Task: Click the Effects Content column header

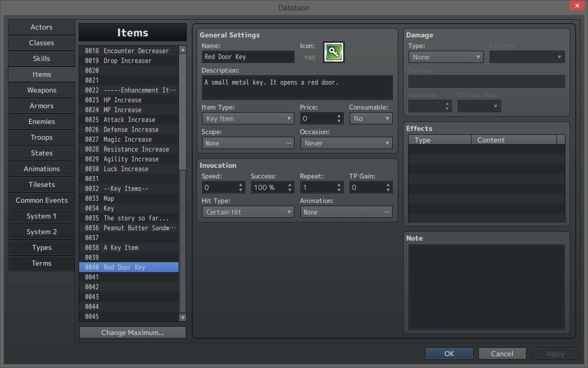Action: tap(514, 140)
